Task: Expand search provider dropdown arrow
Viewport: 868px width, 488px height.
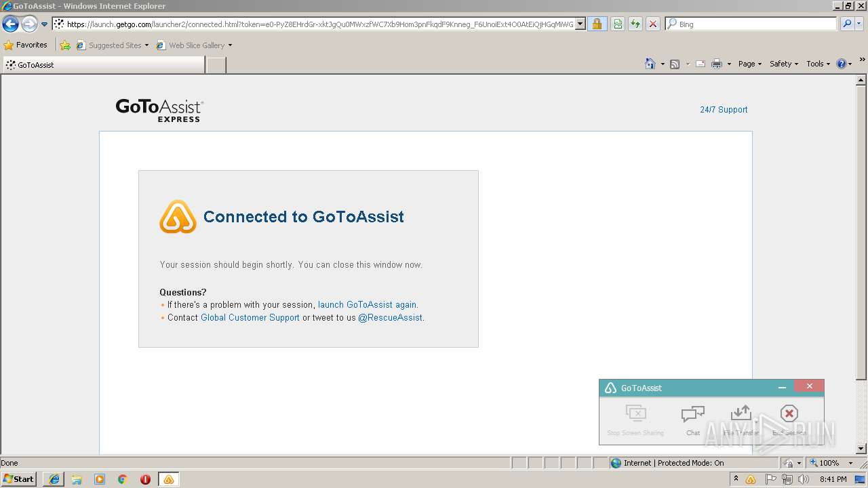Action: tap(860, 24)
